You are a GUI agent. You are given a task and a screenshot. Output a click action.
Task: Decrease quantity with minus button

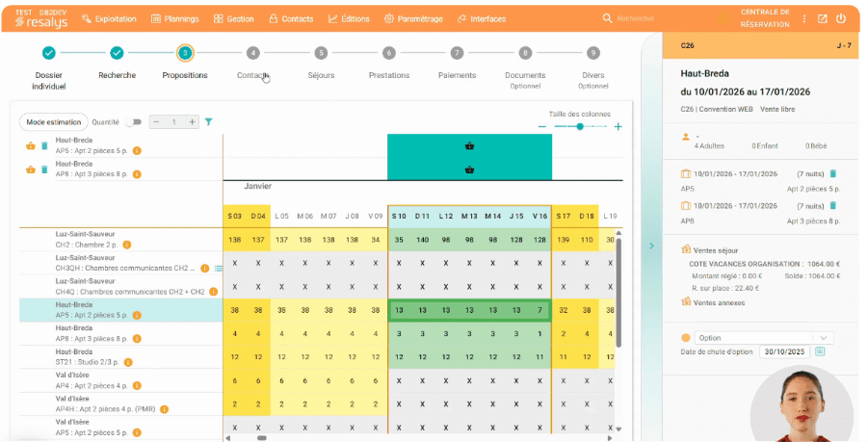[x=157, y=122]
